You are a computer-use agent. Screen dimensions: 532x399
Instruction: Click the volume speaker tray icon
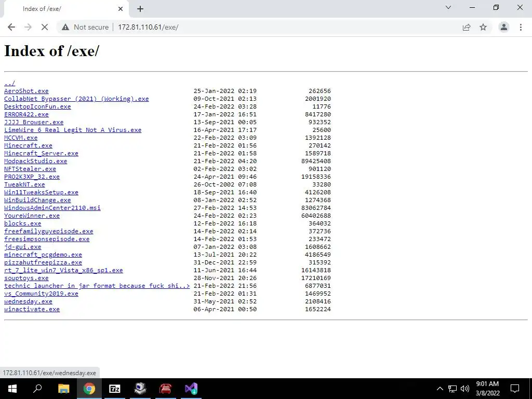(x=465, y=389)
